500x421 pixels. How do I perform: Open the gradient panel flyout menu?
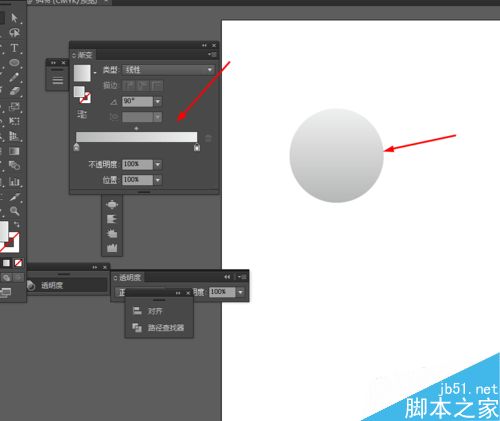(212, 54)
